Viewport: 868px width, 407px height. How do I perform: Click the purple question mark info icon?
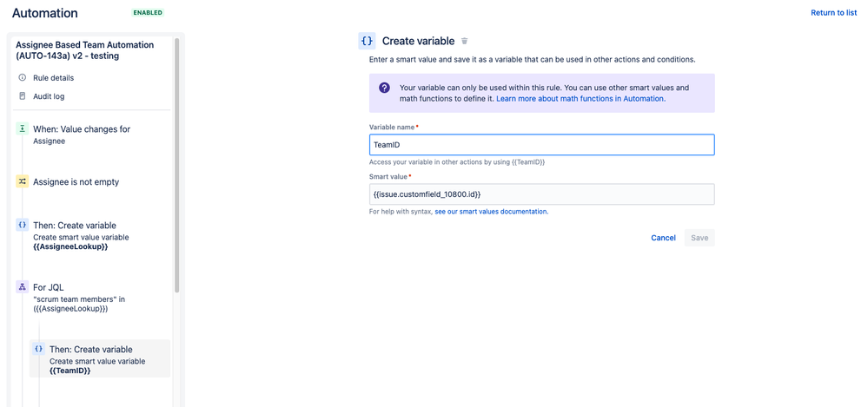pyautogui.click(x=384, y=89)
